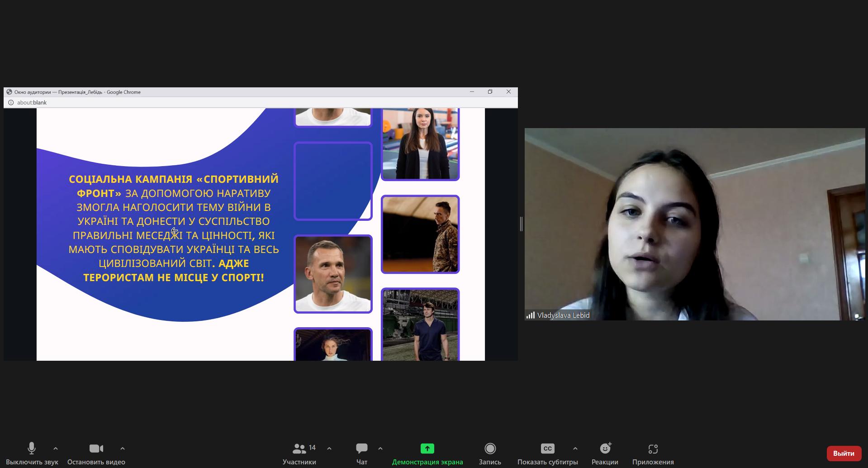
Task: Expand subtitle options arrow
Action: click(x=575, y=449)
